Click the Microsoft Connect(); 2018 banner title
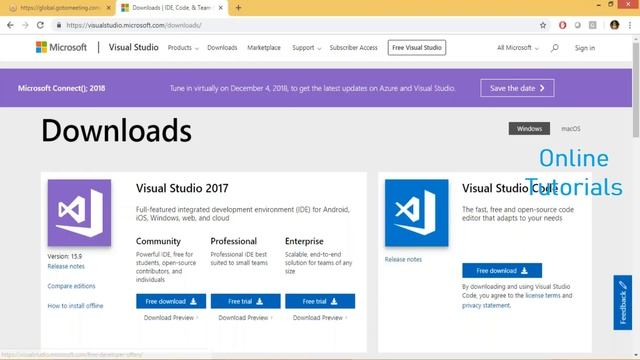The height and width of the screenshot is (360, 640). click(61, 88)
